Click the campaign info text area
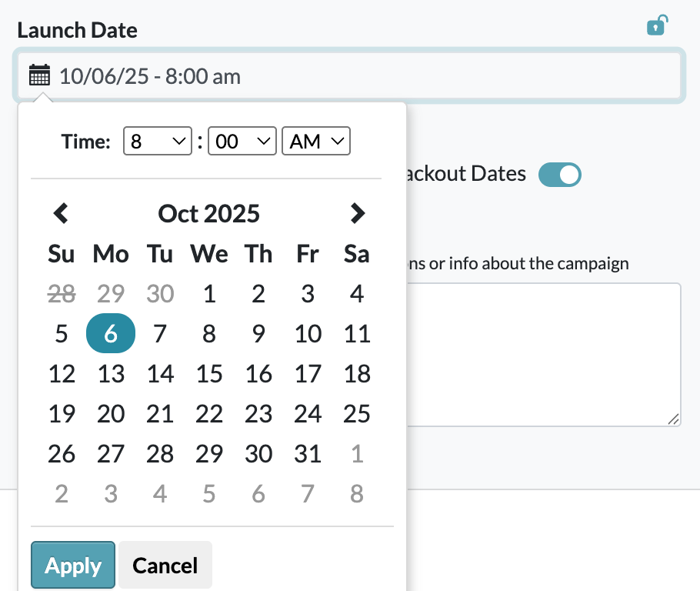The width and height of the screenshot is (700, 591). pyautogui.click(x=542, y=354)
